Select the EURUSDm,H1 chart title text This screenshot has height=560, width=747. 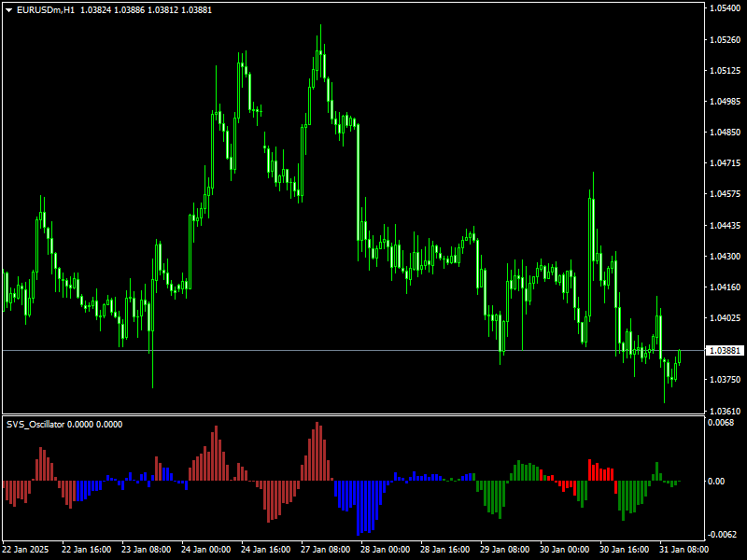(46, 10)
